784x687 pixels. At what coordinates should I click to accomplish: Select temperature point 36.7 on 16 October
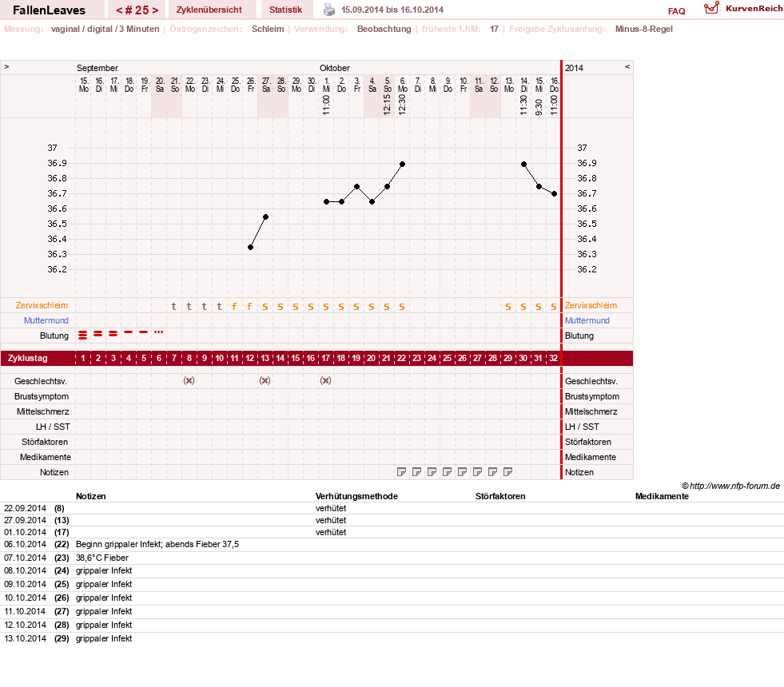pos(555,194)
